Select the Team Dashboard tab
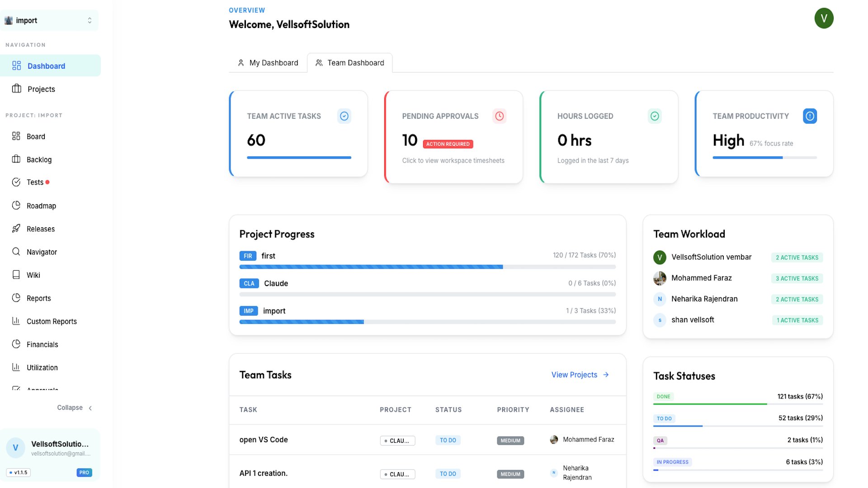 click(350, 63)
